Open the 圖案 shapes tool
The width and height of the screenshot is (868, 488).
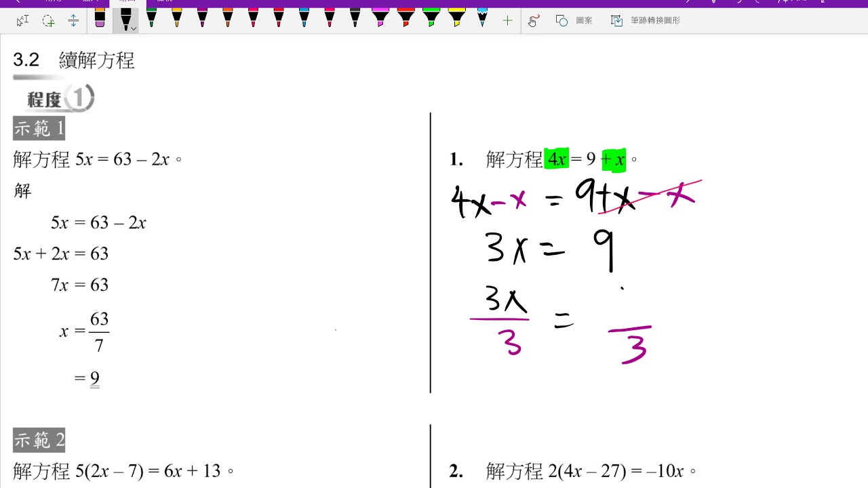coord(574,21)
